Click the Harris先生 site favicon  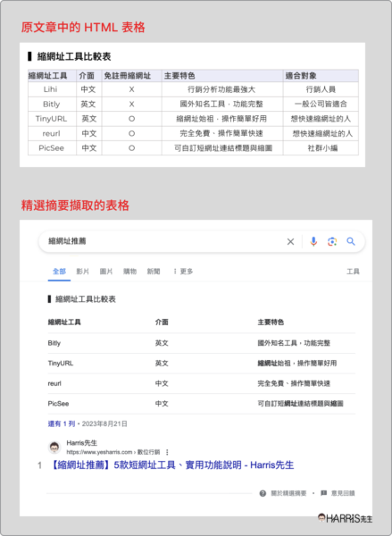tap(54, 448)
